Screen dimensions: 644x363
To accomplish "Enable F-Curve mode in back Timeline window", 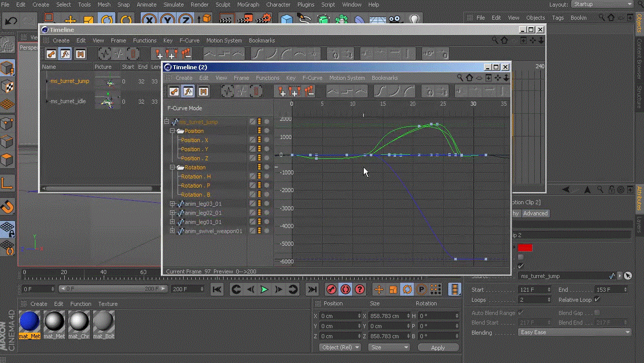I will (65, 54).
